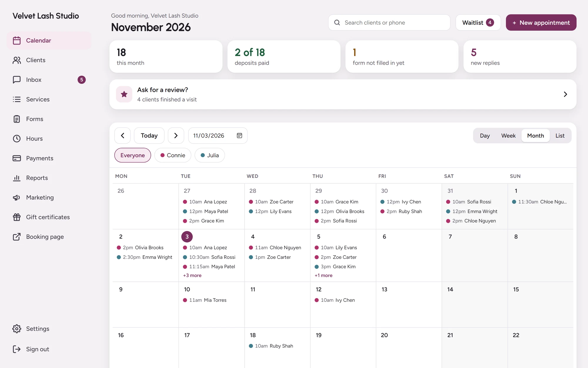Viewport: 588px width, 368px height.
Task: Filter calendar by Connie
Action: click(173, 155)
